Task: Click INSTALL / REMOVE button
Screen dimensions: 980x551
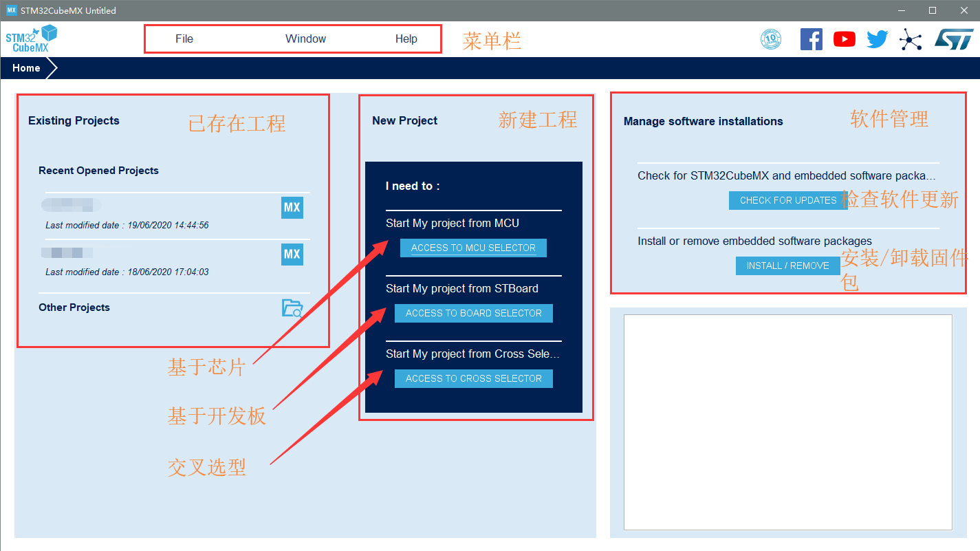Action: [x=788, y=266]
